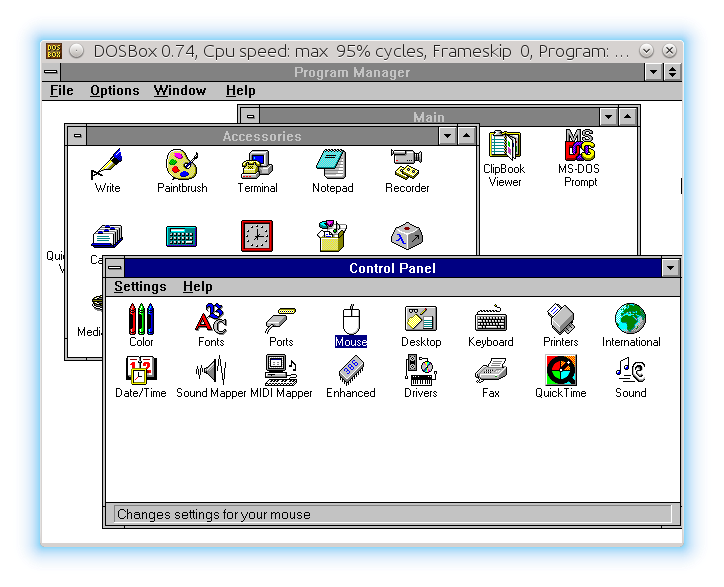The width and height of the screenshot is (724, 587).
Task: Select the Sound icon in Control Panel
Action: coord(631,376)
